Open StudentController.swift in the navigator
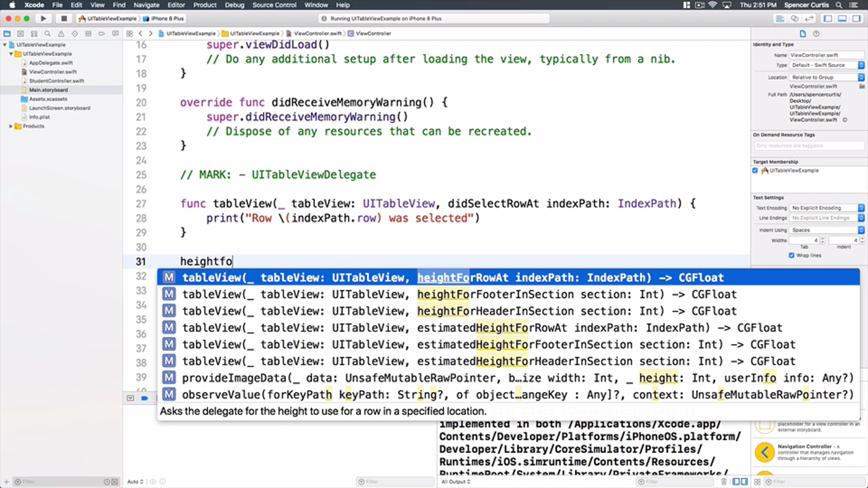This screenshot has width=868, height=488. point(56,81)
